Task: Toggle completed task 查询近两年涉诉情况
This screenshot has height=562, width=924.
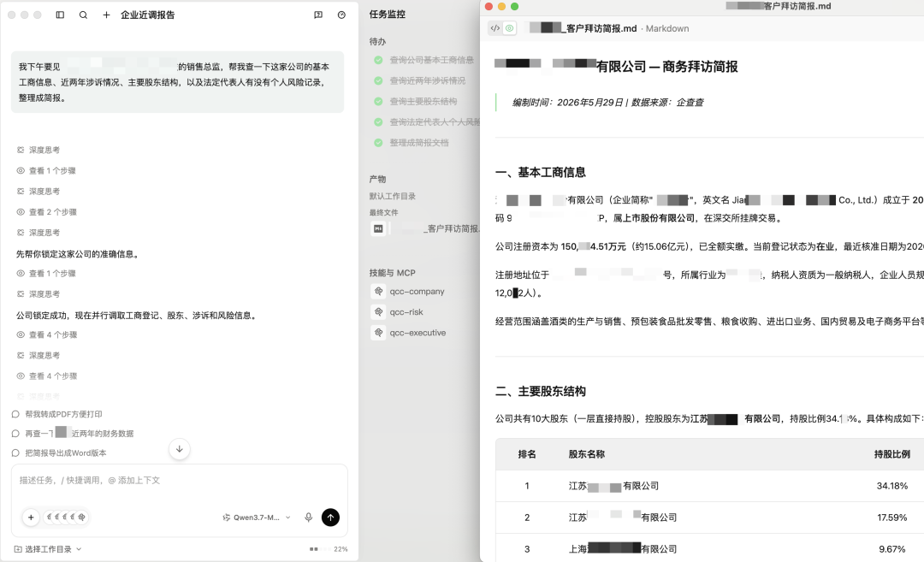Action: [378, 80]
